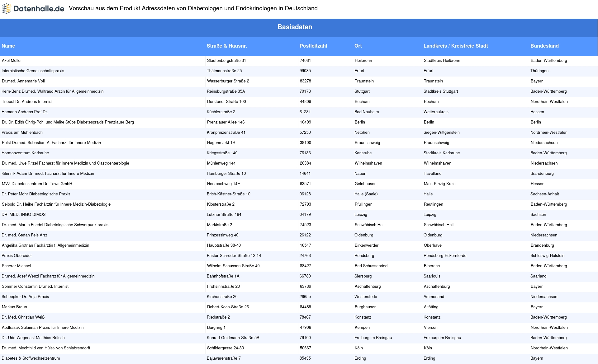Click the street cell Pastor-Schröder-Straße 12-14

234,256
